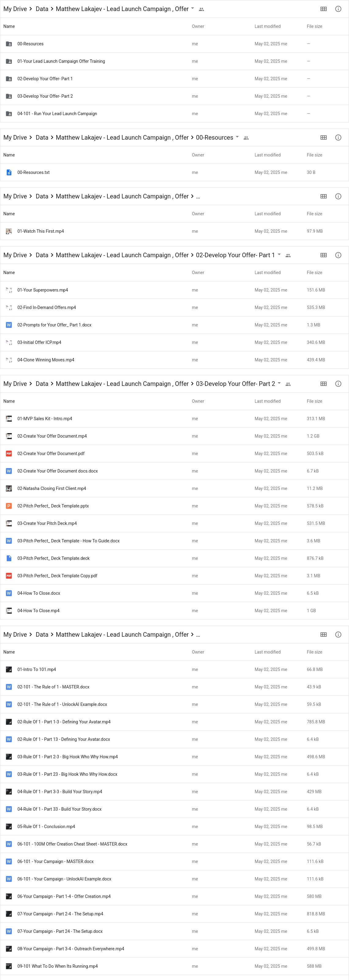
Task: Open the dropdown arrow next to top Lead Launch Campaign , Offer breadcrumb
Action: (x=192, y=8)
